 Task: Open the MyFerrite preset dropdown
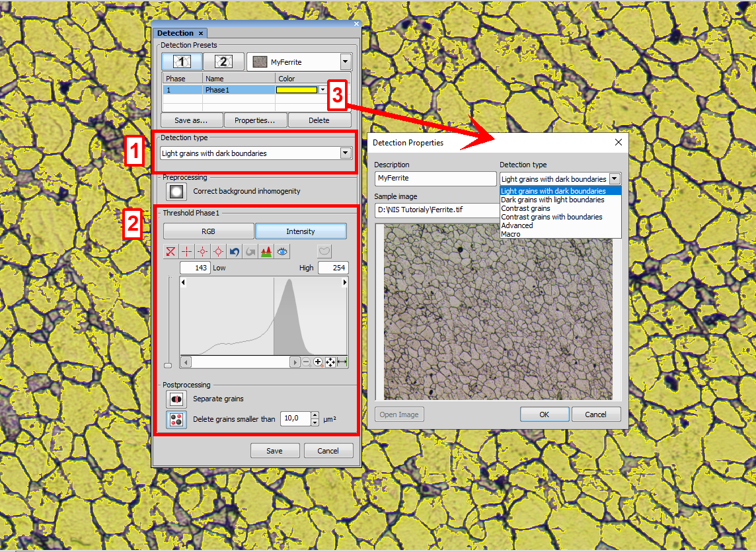pyautogui.click(x=345, y=62)
